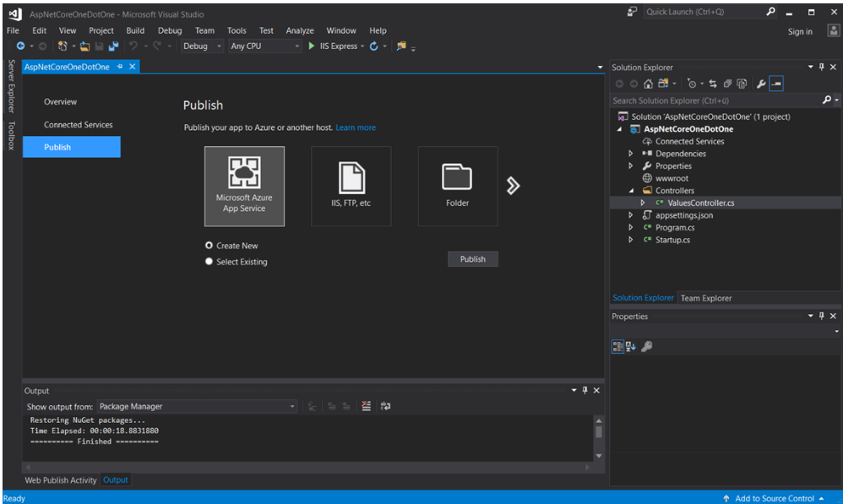Open the Debug configuration dropdown

(x=203, y=46)
